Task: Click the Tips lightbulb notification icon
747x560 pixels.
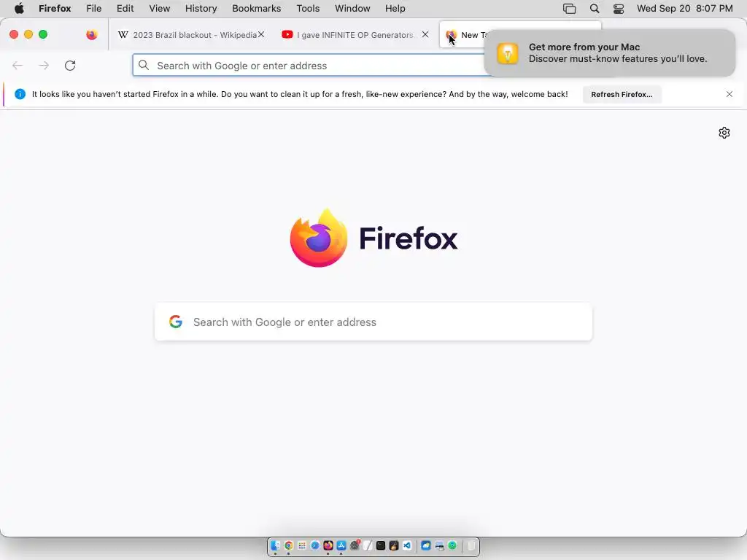Action: coord(508,52)
